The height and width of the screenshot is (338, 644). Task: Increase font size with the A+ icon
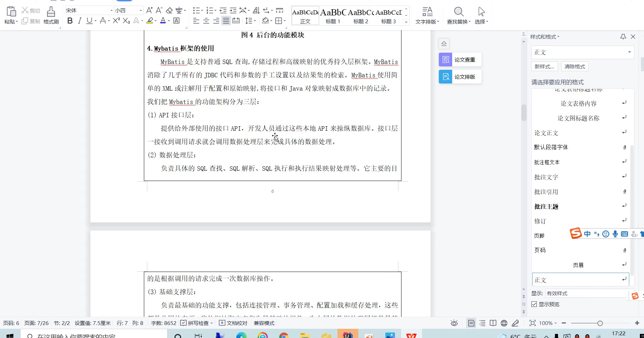pos(149,10)
